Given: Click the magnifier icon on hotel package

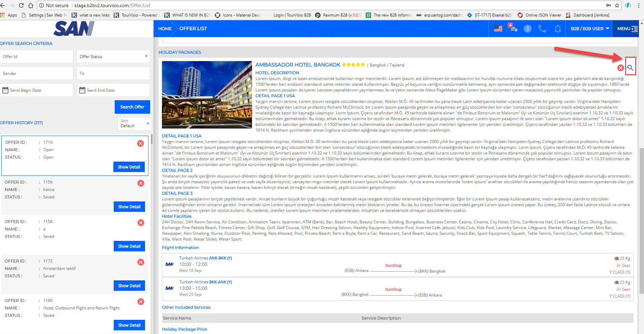Looking at the screenshot, I should coord(630,67).
